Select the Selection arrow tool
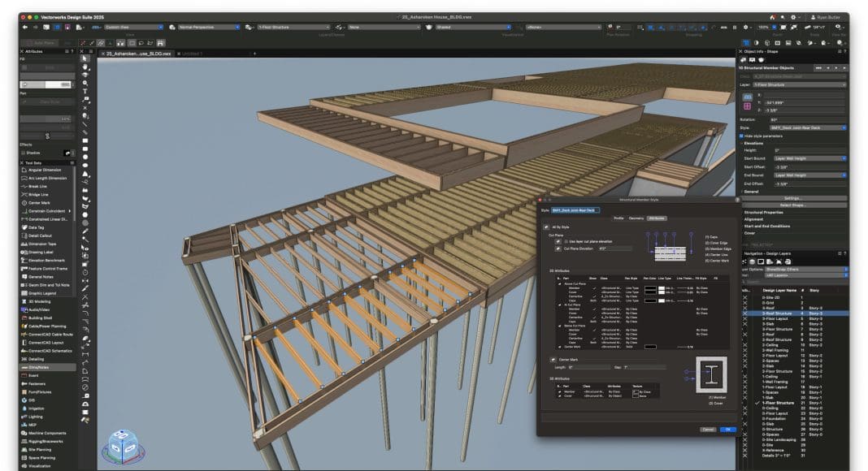The height and width of the screenshot is (471, 868). point(85,59)
